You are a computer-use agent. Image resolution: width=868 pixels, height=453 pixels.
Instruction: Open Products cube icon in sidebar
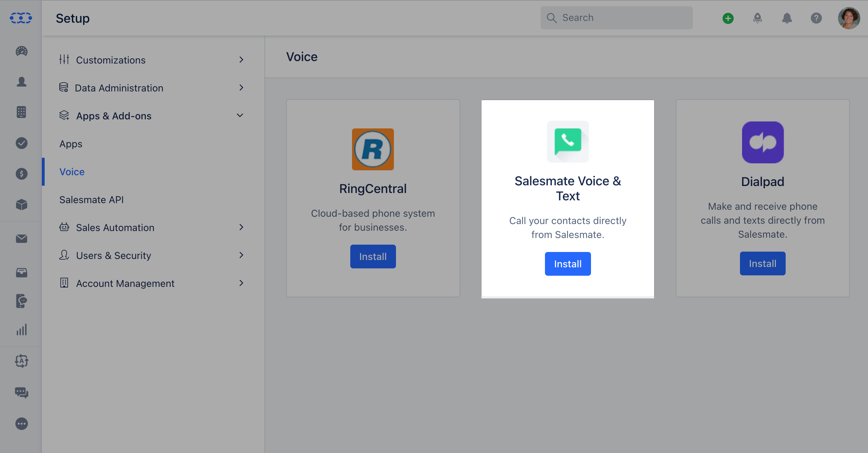click(x=22, y=205)
